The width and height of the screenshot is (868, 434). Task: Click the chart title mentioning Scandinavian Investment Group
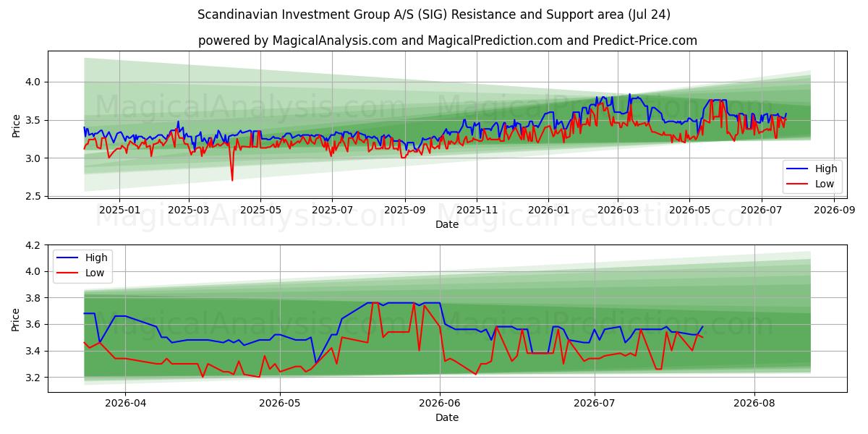point(434,14)
